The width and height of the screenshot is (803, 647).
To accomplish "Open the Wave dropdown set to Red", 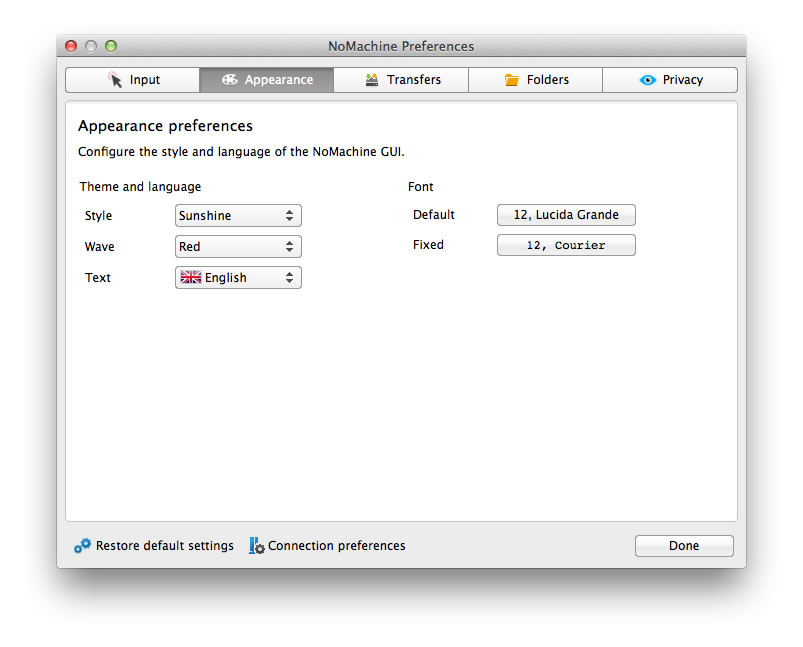I will 238,246.
